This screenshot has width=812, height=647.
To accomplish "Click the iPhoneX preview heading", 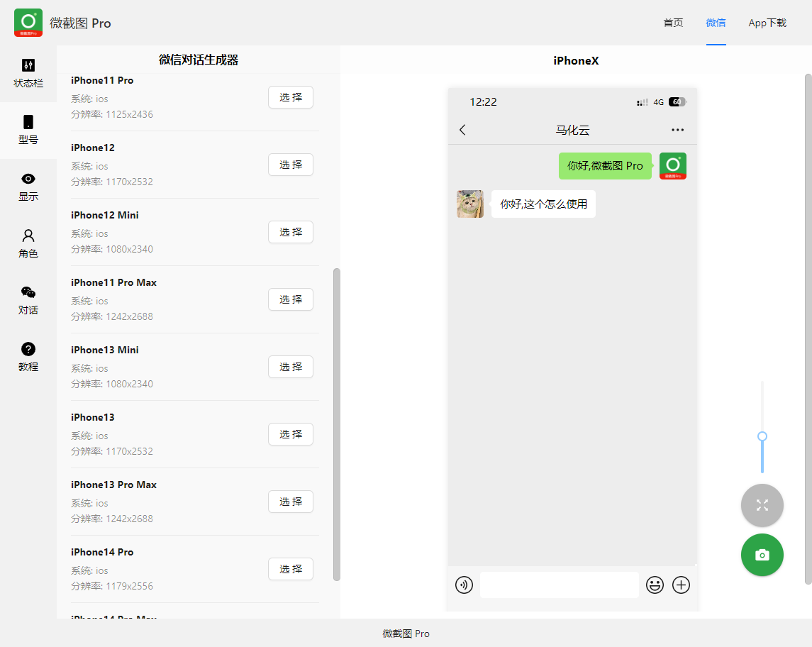I will (576, 60).
